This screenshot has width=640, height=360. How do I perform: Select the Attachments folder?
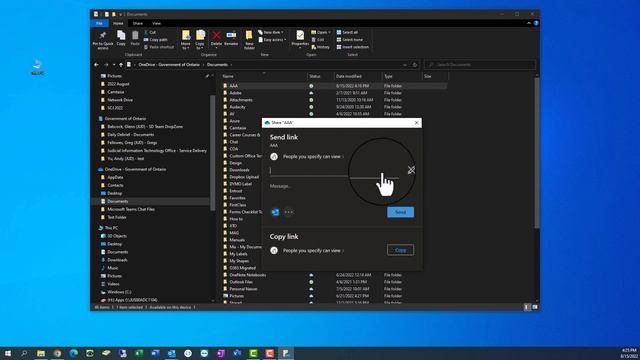[241, 100]
